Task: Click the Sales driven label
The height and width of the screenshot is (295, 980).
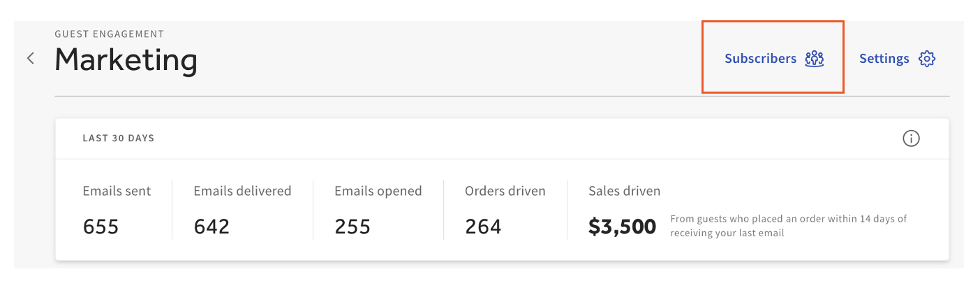Action: coord(624,191)
